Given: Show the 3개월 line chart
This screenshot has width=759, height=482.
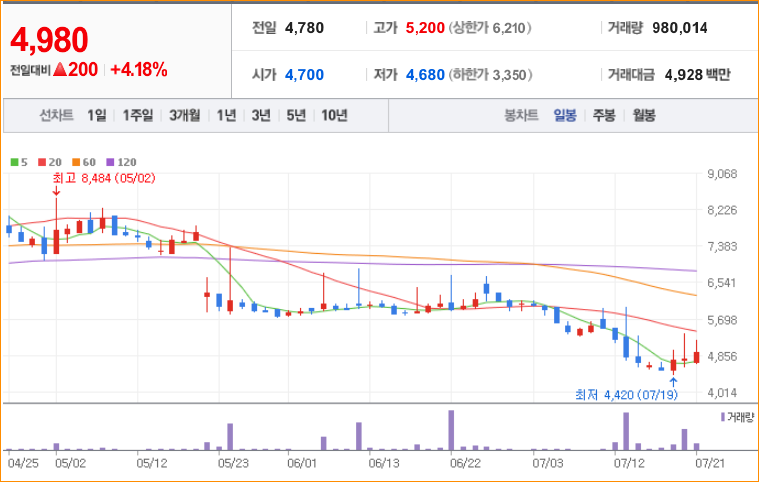Looking at the screenshot, I should pyautogui.click(x=184, y=115).
